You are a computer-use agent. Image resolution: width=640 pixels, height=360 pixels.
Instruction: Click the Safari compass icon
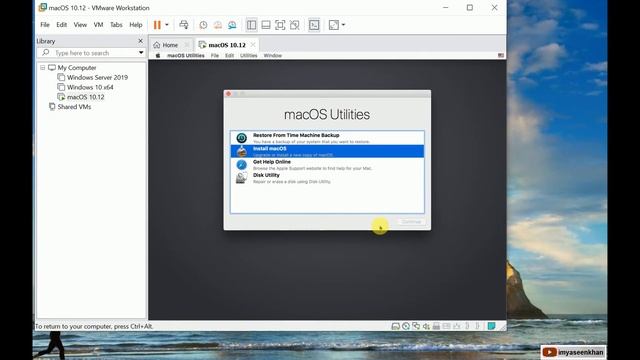242,164
